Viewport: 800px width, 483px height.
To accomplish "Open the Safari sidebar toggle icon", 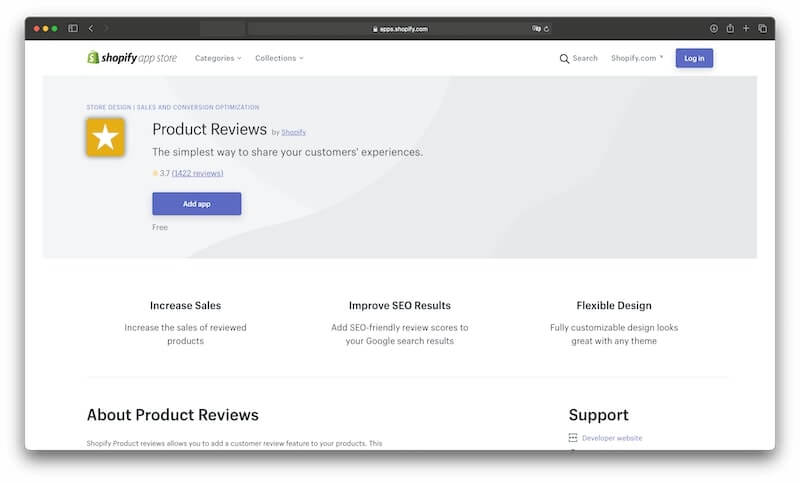I will coord(73,29).
